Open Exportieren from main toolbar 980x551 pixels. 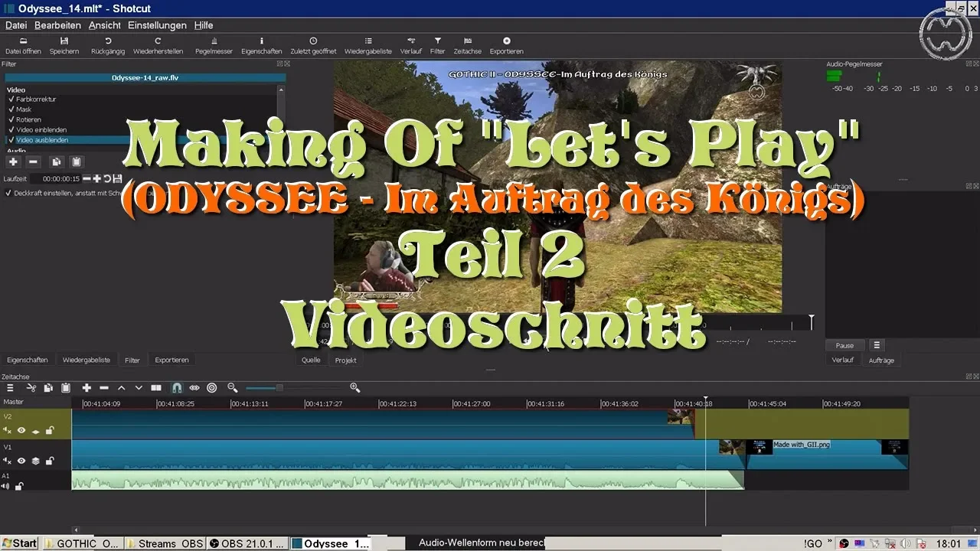[507, 46]
